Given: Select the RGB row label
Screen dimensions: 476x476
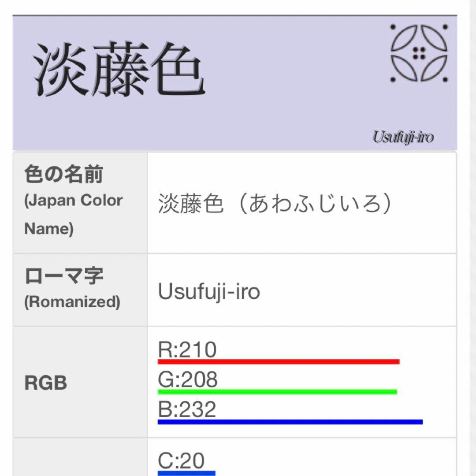Looking at the screenshot, I should point(45,383).
